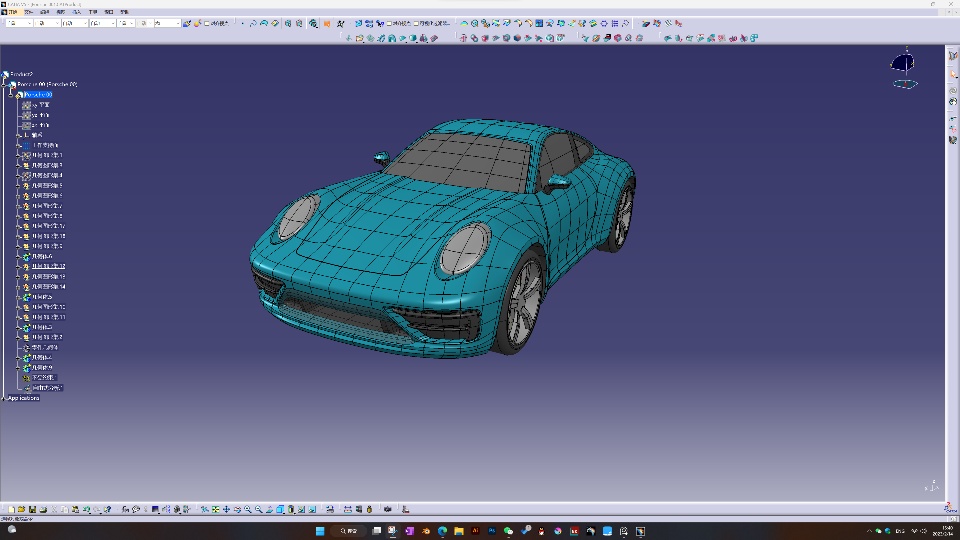
Task: Open File Explorer from taskbar
Action: [459, 531]
